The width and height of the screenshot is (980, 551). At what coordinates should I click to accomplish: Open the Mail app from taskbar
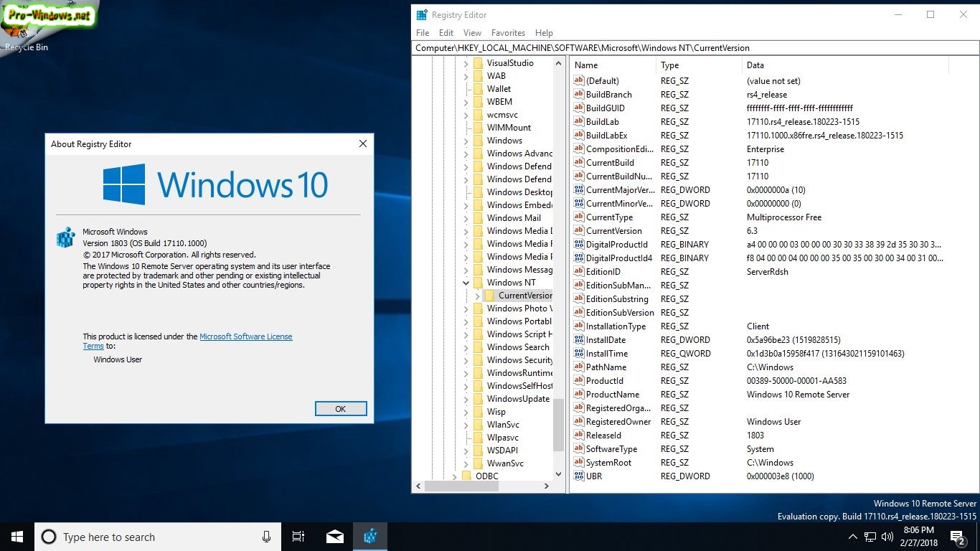334,537
